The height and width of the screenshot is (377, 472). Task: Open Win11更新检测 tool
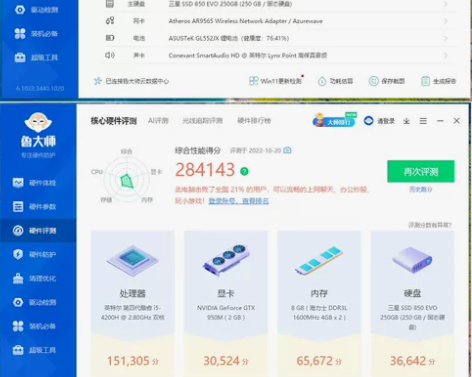[x=275, y=81]
